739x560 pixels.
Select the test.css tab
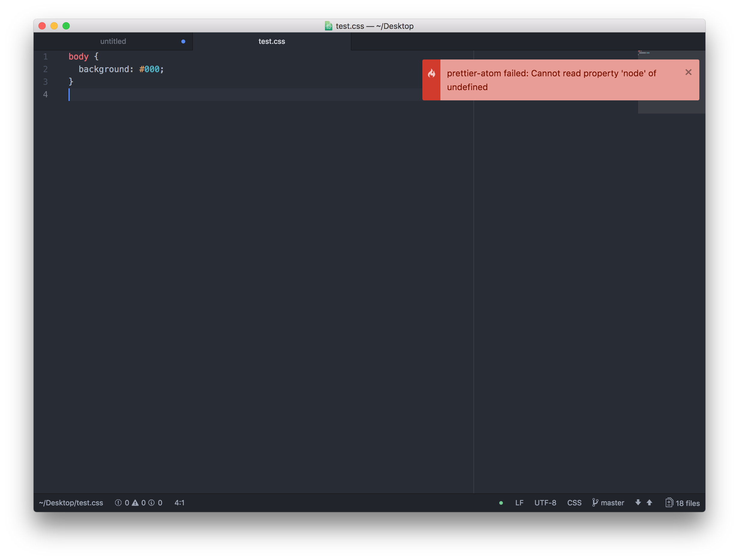[x=272, y=41]
